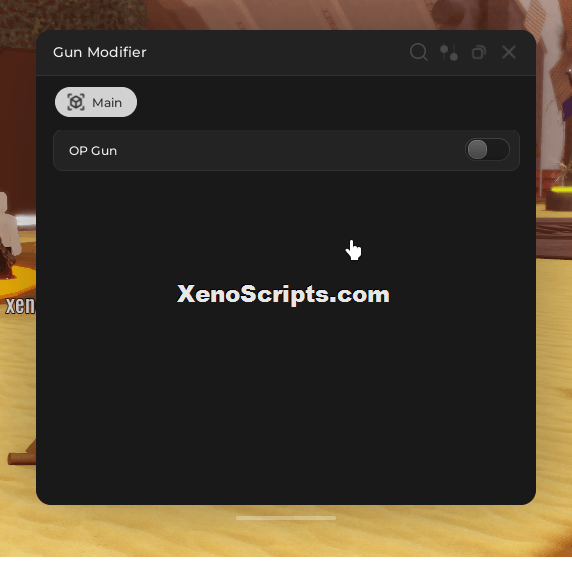Click the Gun Modifier title text
The width and height of the screenshot is (572, 587).
(x=100, y=52)
